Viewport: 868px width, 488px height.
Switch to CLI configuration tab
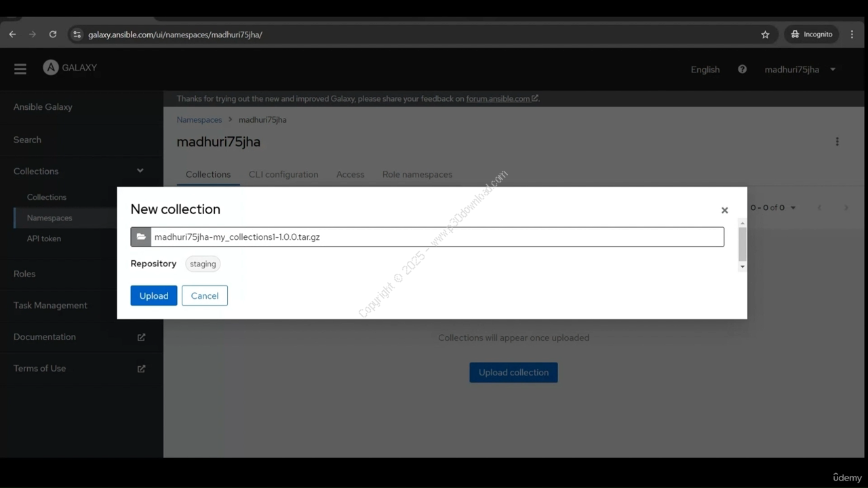click(x=283, y=175)
